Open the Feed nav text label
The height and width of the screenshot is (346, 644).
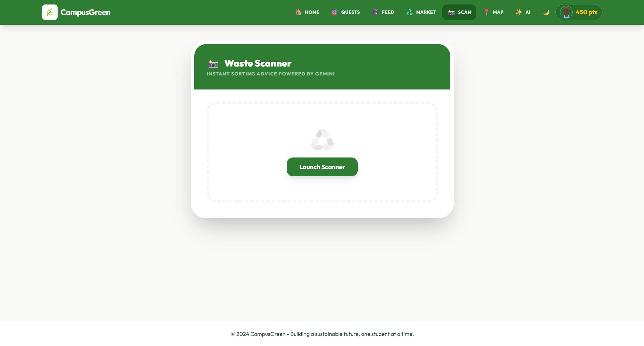click(x=388, y=12)
